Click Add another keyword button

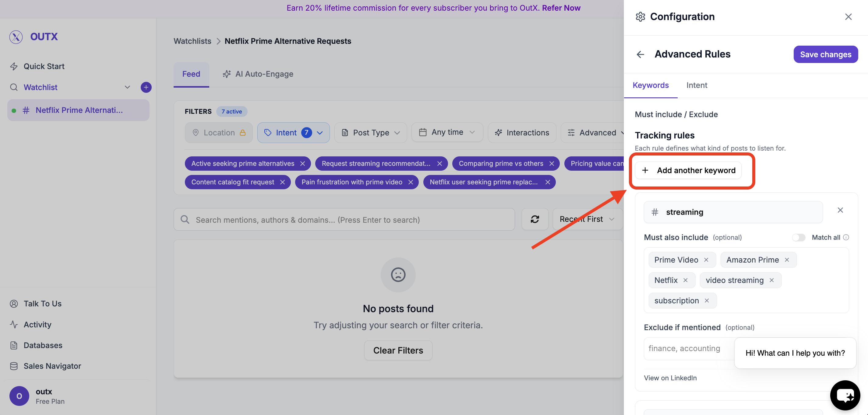pyautogui.click(x=688, y=170)
